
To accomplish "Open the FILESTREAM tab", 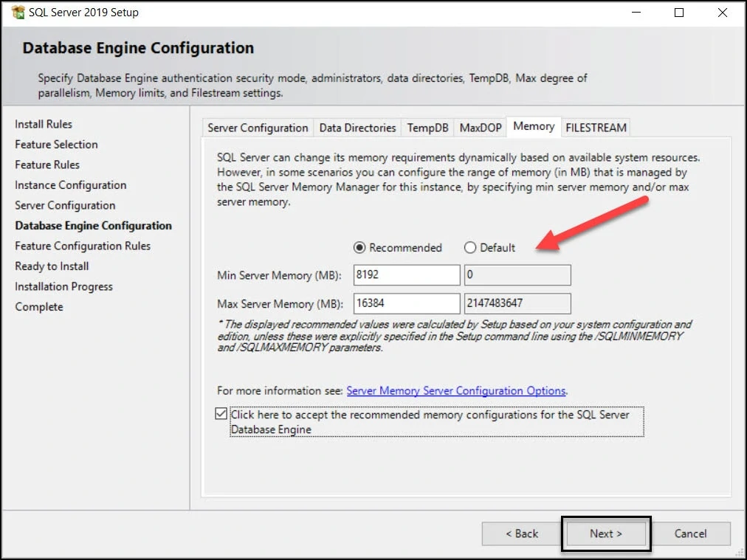I will (596, 128).
